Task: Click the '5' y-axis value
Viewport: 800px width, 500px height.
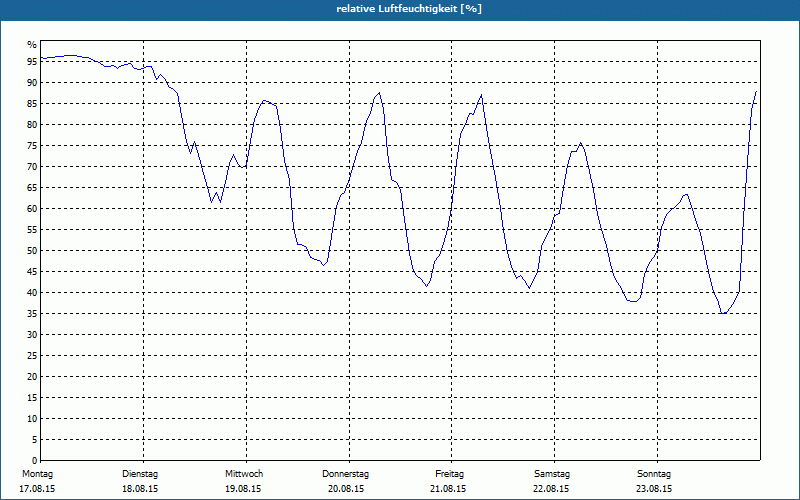Action: 35,440
